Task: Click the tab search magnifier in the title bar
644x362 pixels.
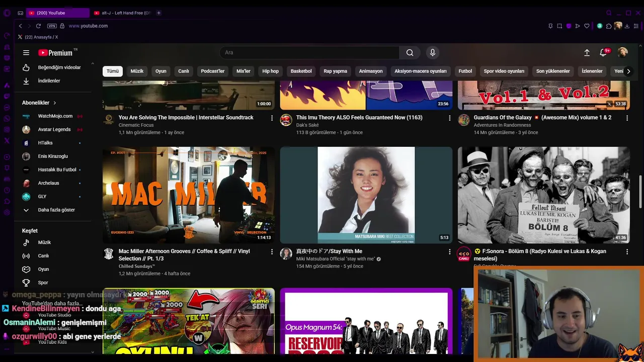Action: pyautogui.click(x=609, y=13)
